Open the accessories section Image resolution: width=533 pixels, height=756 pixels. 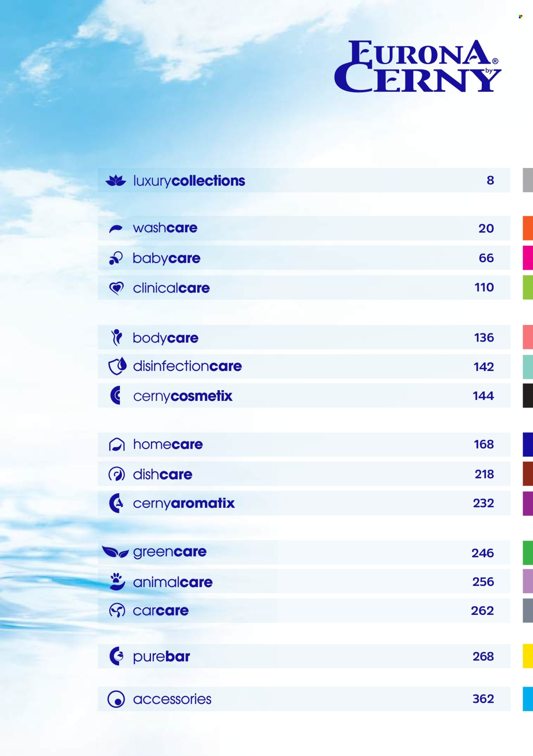(304, 699)
